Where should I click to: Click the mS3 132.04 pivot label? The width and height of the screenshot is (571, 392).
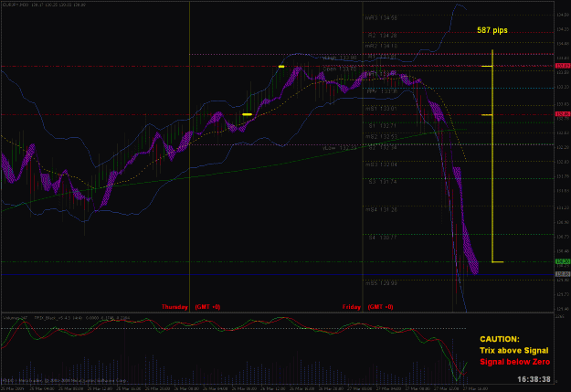tap(381, 164)
